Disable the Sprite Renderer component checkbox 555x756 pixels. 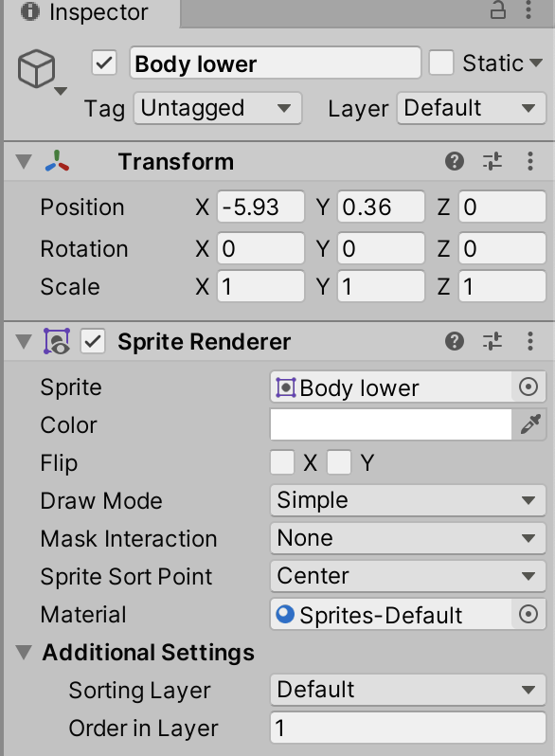93,341
